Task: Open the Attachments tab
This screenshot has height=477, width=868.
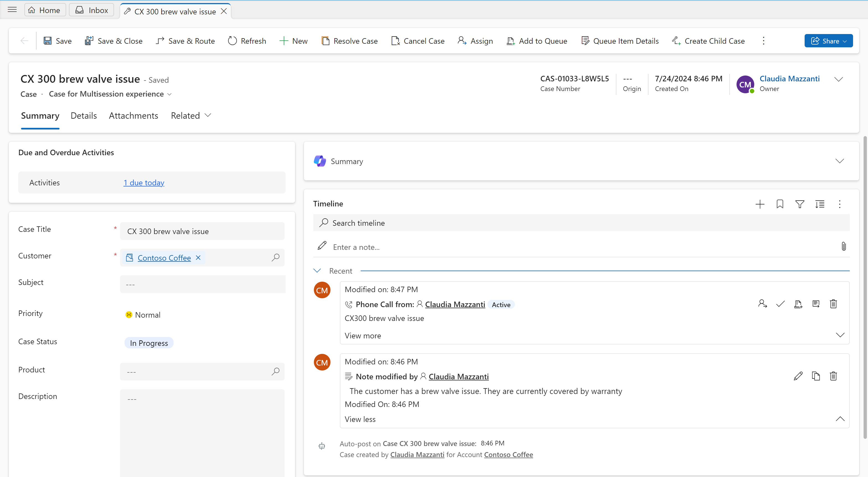Action: coord(133,116)
